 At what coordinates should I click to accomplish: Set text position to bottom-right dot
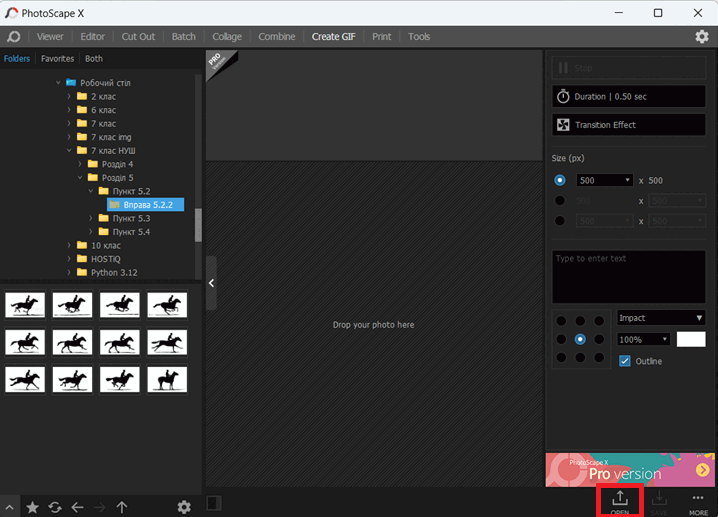pos(599,357)
